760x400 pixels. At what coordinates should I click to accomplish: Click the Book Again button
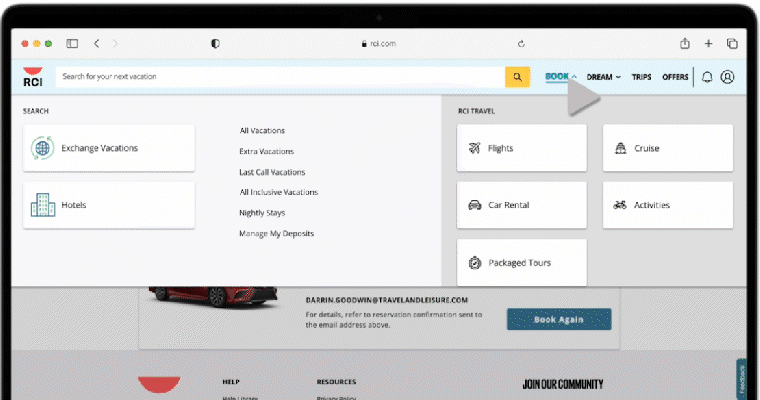click(x=559, y=320)
